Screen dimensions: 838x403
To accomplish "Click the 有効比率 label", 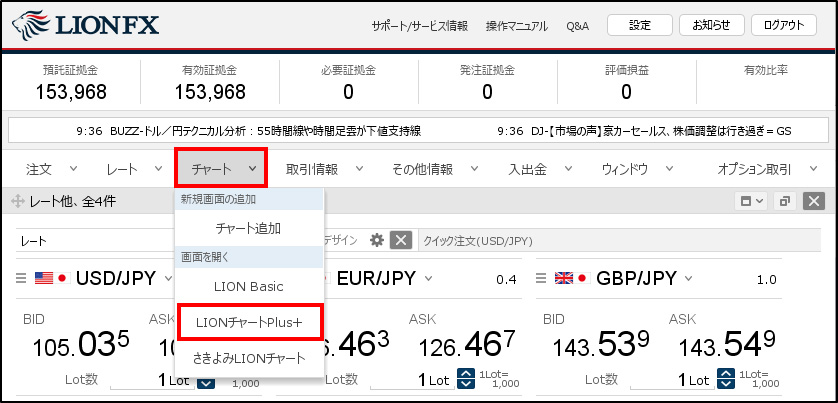I will click(x=766, y=70).
